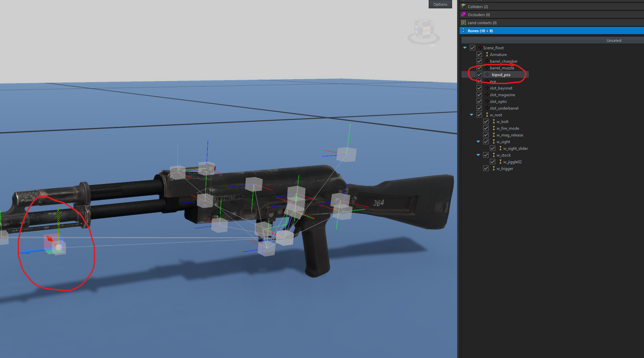644x358 pixels.
Task: Uncheck the slot_optic visibility checkbox
Action: tap(479, 101)
